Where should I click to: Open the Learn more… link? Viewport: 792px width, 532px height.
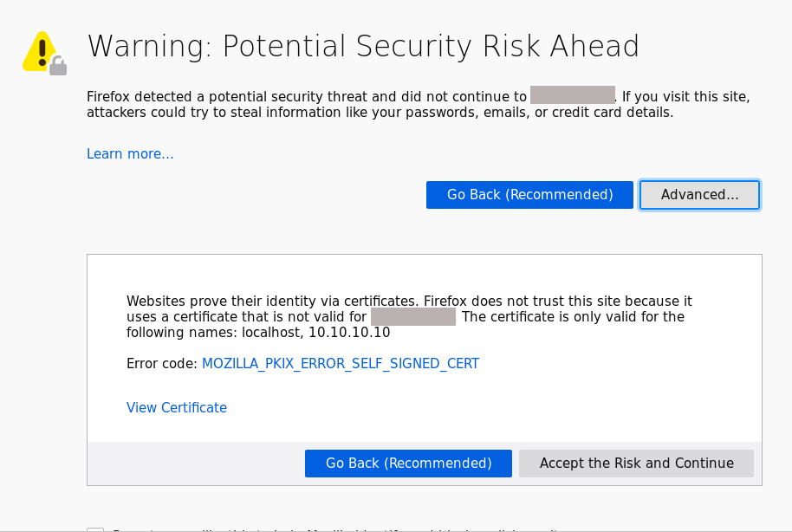[x=130, y=153]
